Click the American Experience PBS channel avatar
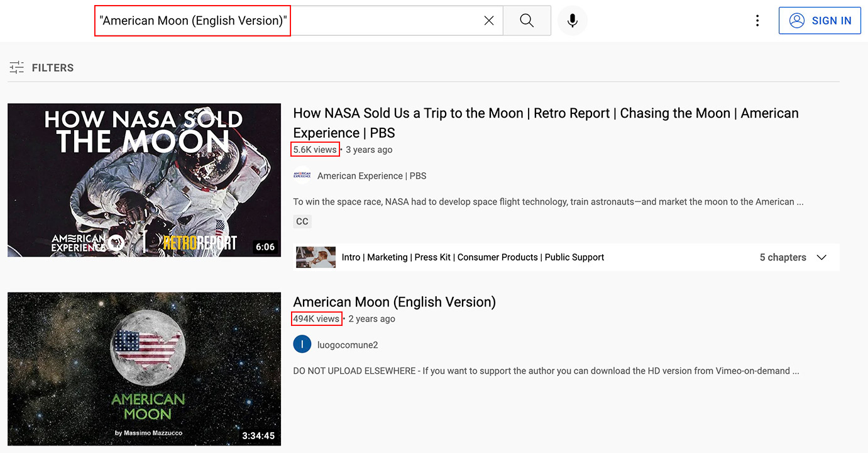Viewport: 868px width, 453px height. 302,176
